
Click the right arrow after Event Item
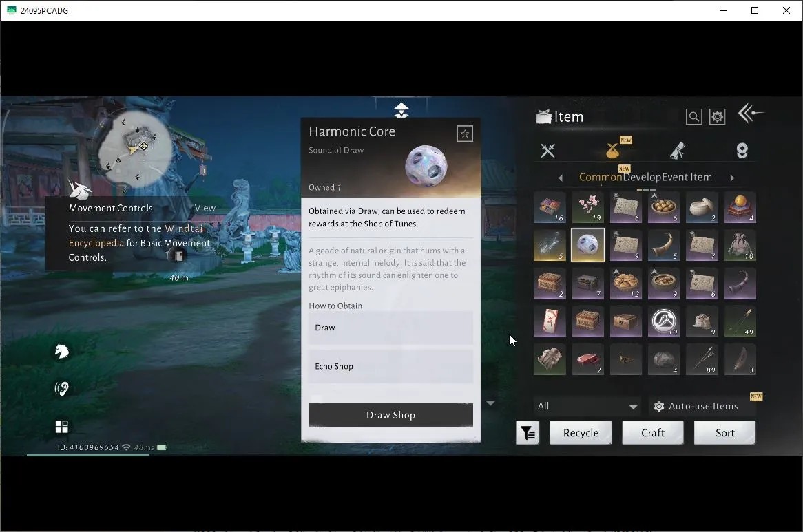pos(732,178)
